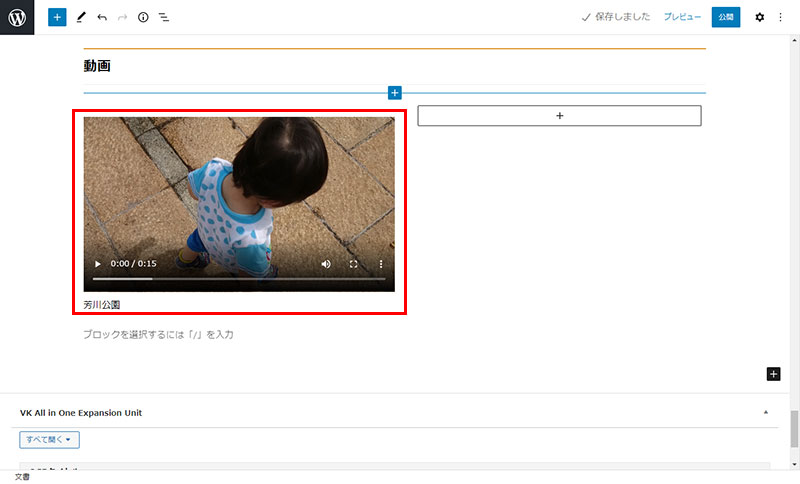Expand the すべて開く dropdown
This screenshot has width=800, height=484.
coord(49,439)
